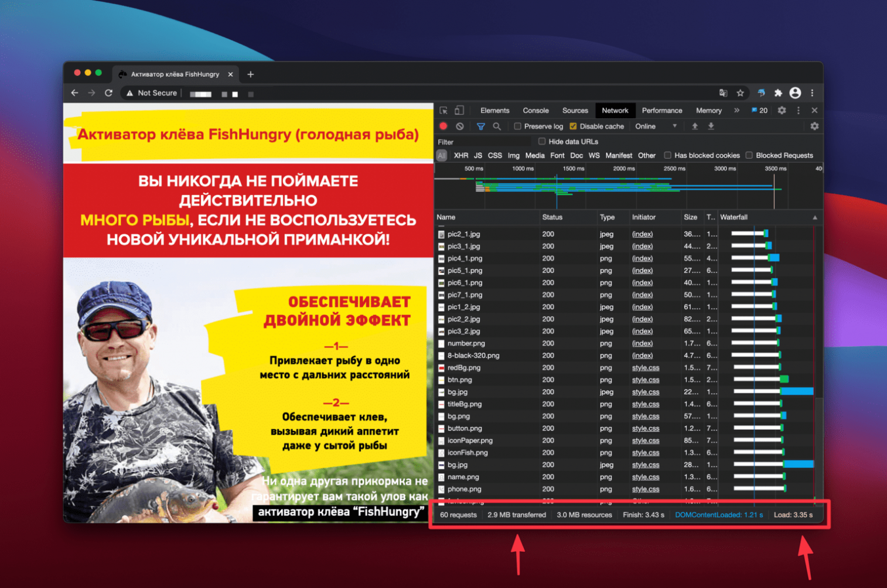Filter requests by JS
Image resolution: width=887 pixels, height=588 pixels.
(478, 155)
